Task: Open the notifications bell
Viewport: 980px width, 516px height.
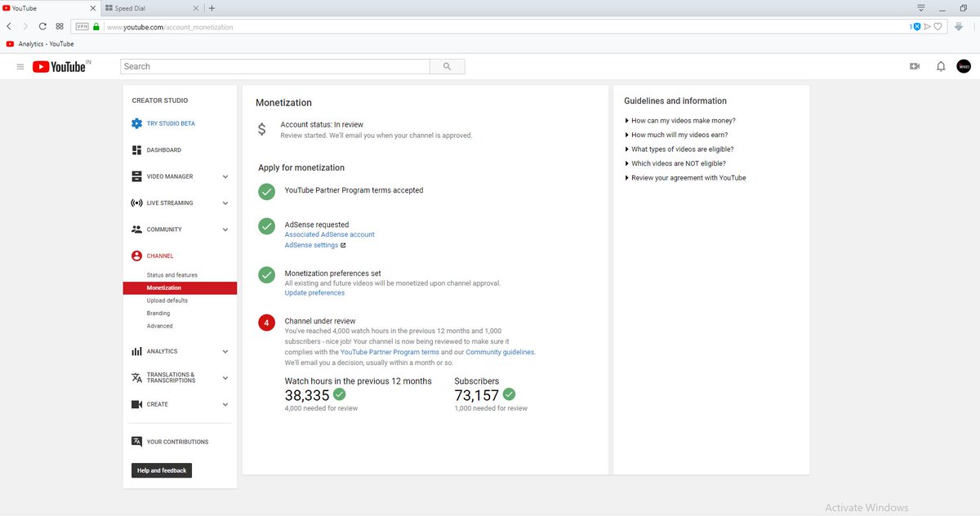Action: 941,67
